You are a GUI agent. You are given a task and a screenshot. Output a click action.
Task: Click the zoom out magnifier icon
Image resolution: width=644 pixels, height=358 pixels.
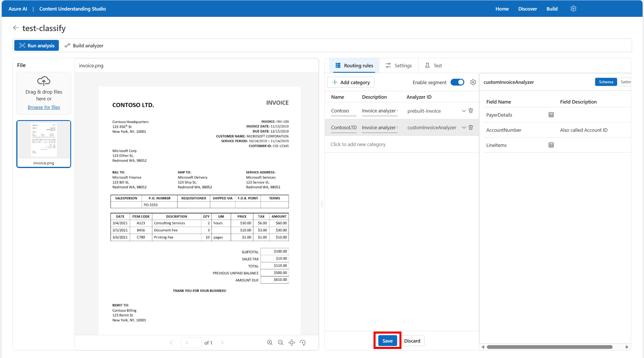coord(281,343)
